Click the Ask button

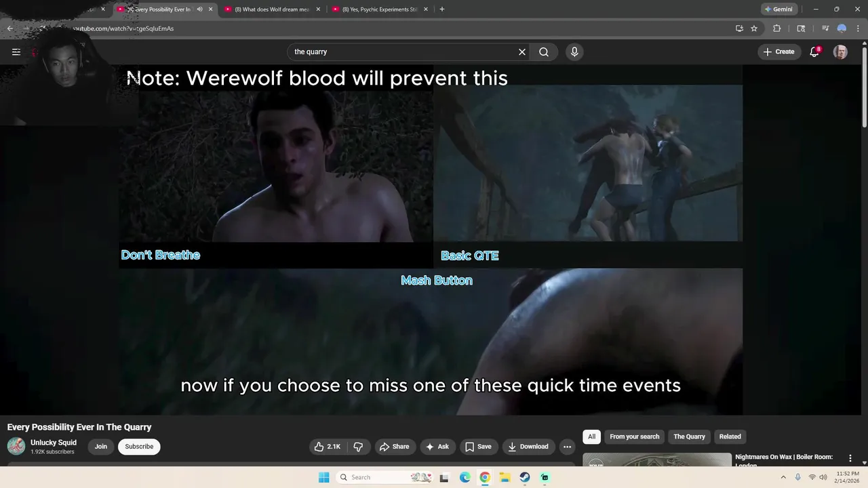(x=437, y=447)
